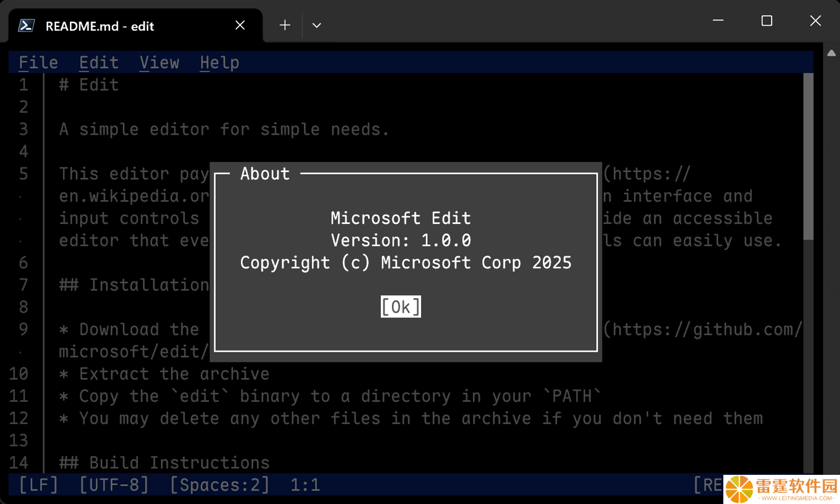The height and width of the screenshot is (504, 840).
Task: Click the '# Edit' heading on line 1
Action: 89,85
